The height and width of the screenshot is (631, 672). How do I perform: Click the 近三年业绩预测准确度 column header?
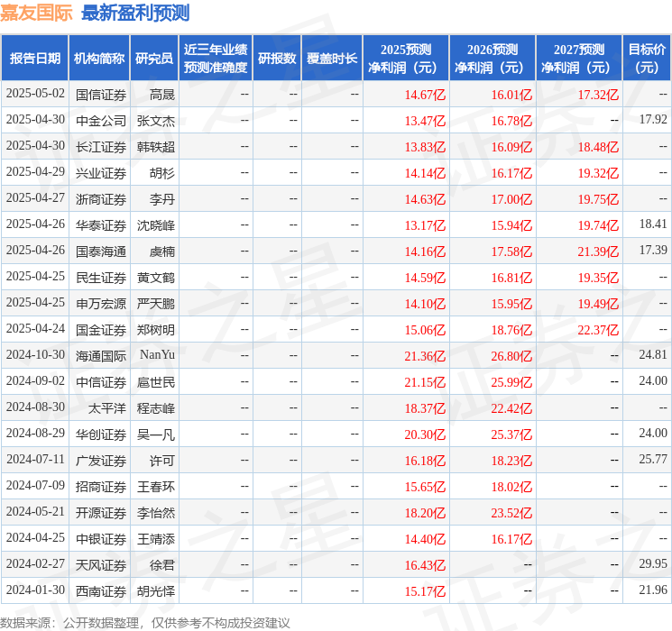coord(216,59)
